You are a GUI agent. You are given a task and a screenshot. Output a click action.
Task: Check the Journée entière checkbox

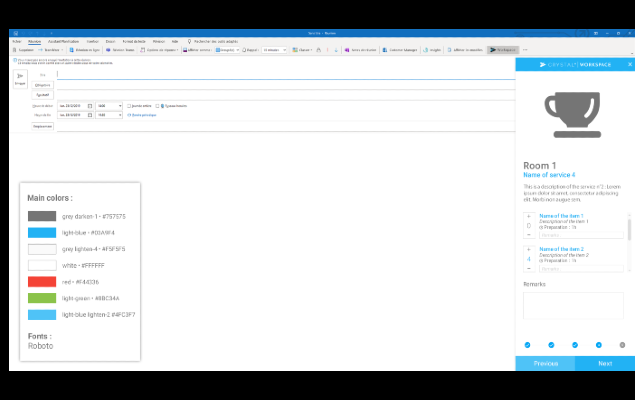point(129,106)
